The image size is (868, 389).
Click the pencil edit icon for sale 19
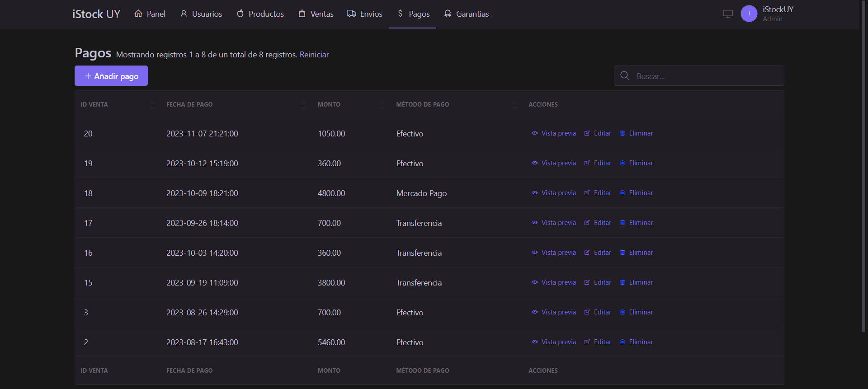pyautogui.click(x=587, y=163)
